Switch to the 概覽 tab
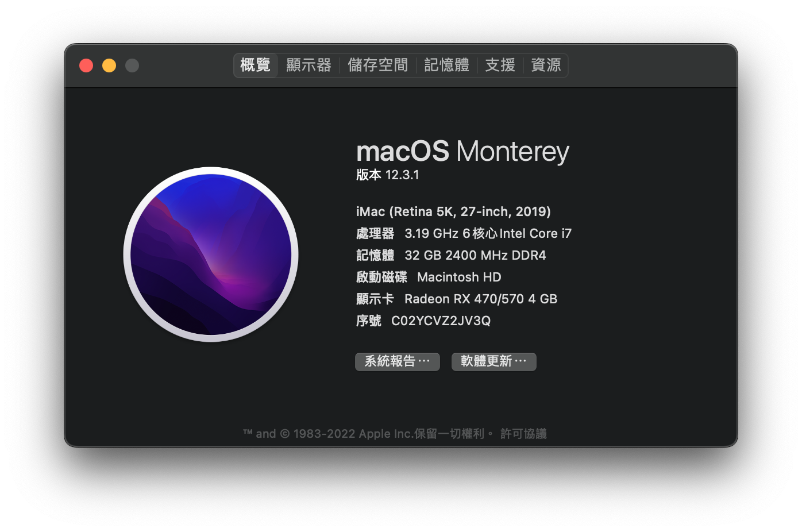The height and width of the screenshot is (532, 802). pos(256,65)
